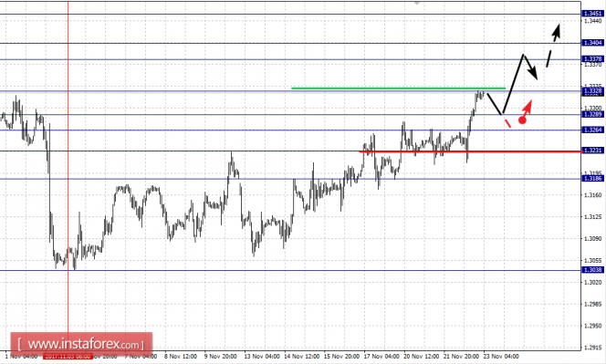The height and width of the screenshot is (364, 606).
Task: Select the 14 Nov 12:00 time label
Action: [x=302, y=357]
